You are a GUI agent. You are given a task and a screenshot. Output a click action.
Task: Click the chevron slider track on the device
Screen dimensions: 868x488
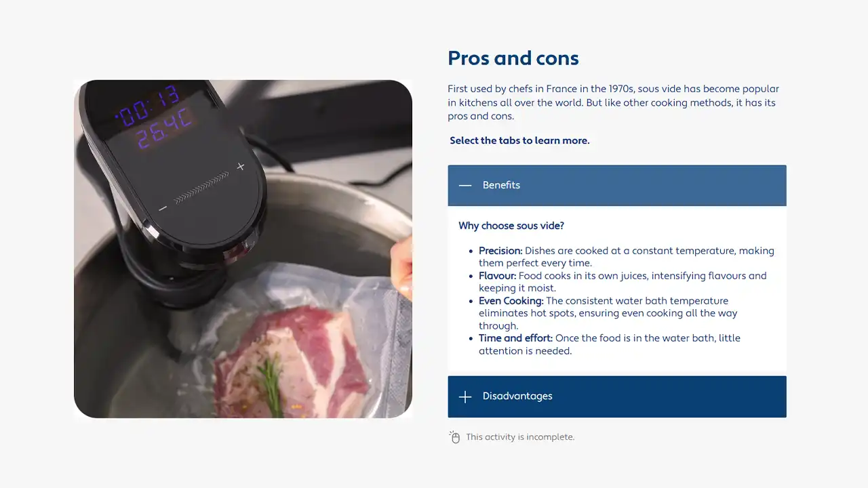pos(201,188)
